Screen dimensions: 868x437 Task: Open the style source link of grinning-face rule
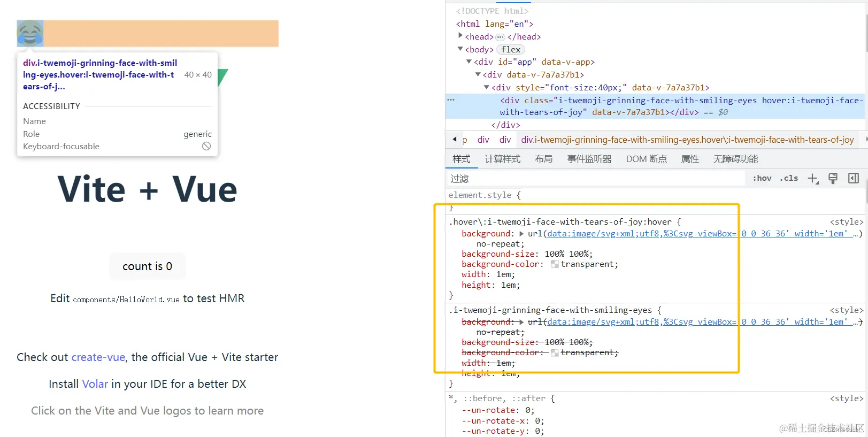(x=846, y=310)
